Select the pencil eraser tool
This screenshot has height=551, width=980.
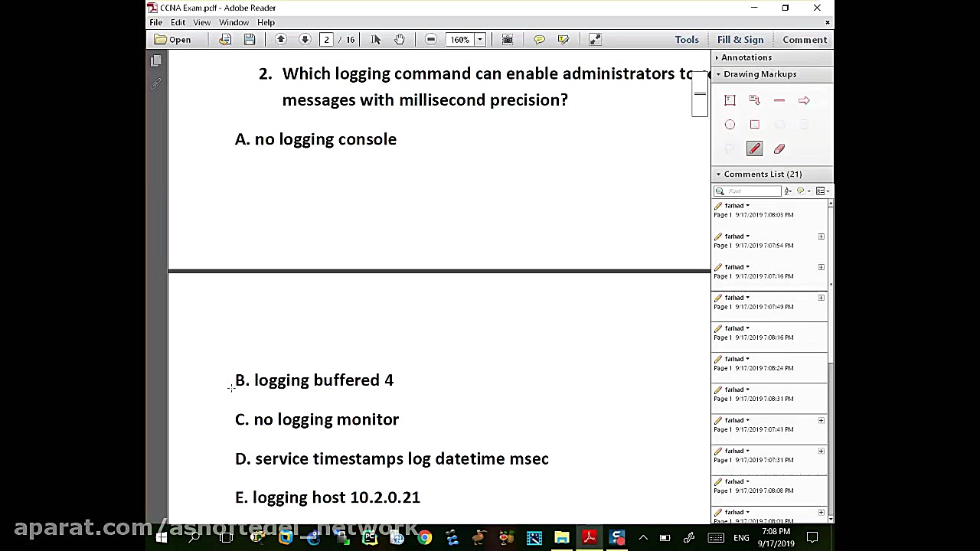779,149
